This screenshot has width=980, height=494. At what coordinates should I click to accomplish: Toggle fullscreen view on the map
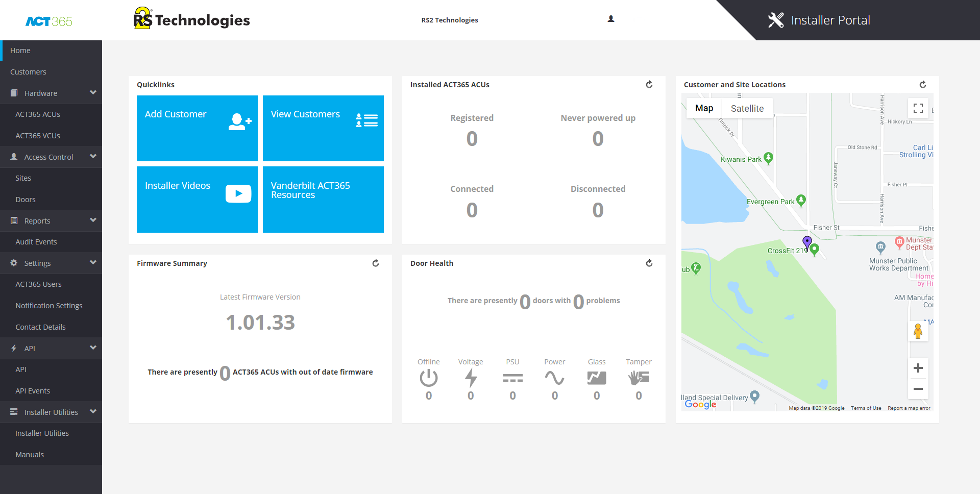tap(918, 108)
